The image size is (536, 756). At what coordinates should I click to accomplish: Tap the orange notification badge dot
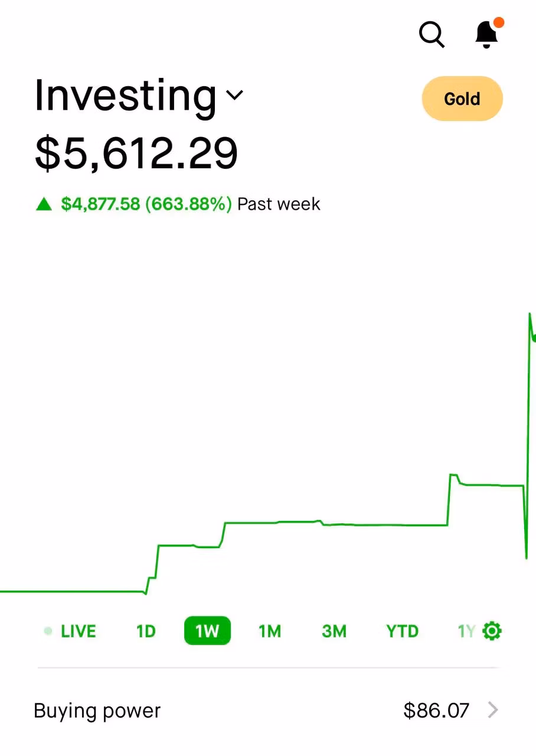[499, 23]
